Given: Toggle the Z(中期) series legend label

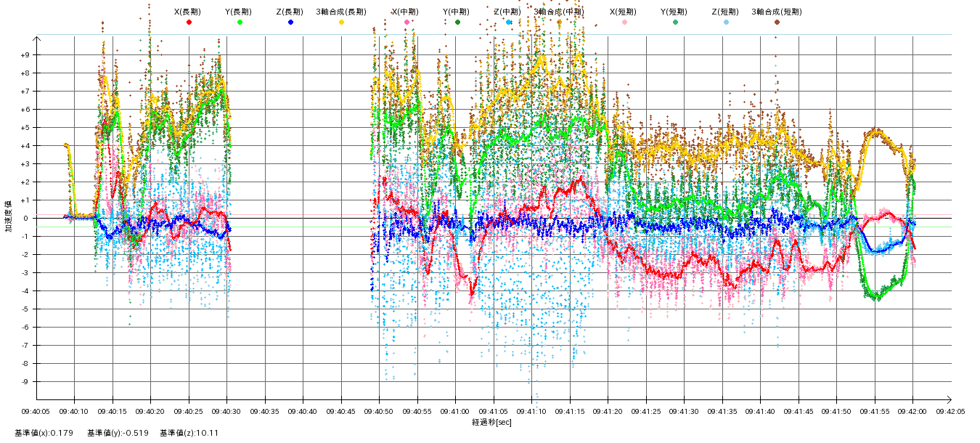Looking at the screenshot, I should click(x=507, y=12).
